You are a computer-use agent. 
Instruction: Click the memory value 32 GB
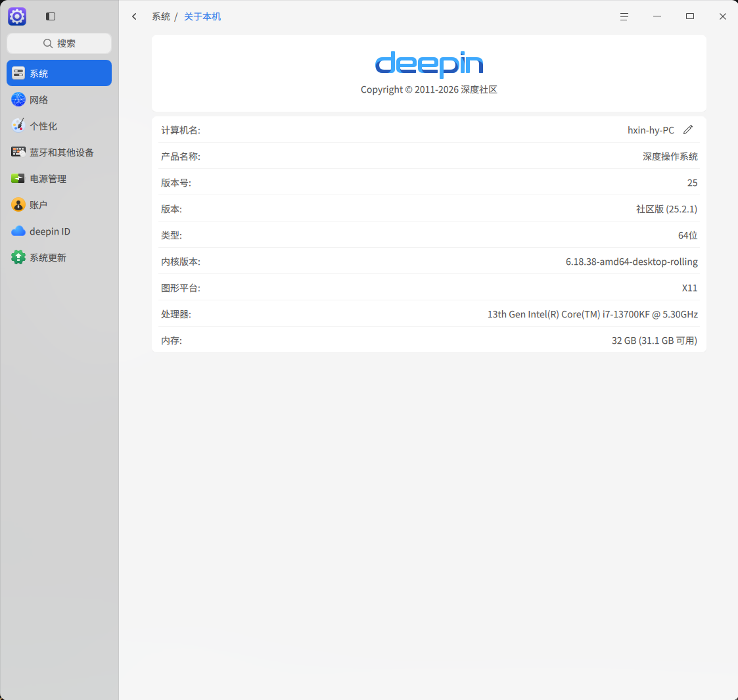pos(655,340)
